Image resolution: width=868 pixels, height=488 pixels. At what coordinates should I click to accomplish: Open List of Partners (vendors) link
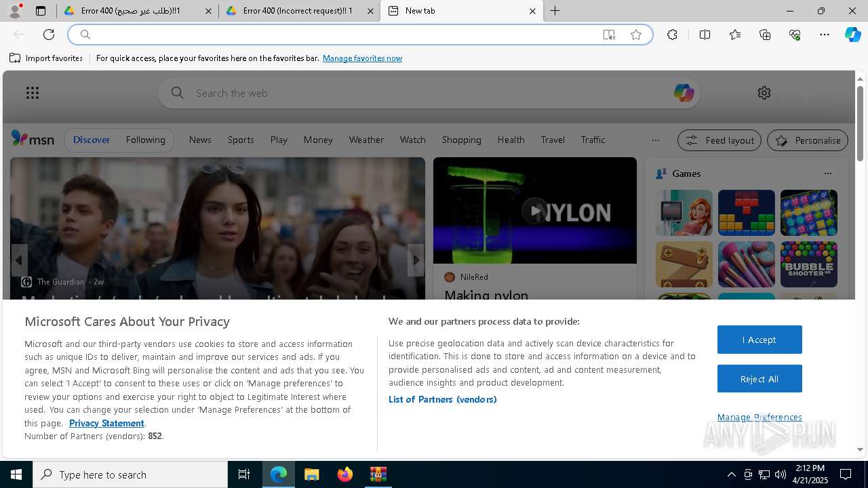(442, 399)
